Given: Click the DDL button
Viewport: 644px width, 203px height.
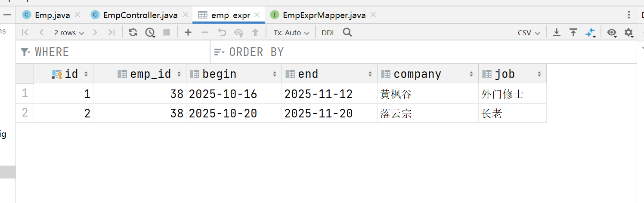Looking at the screenshot, I should point(328,33).
